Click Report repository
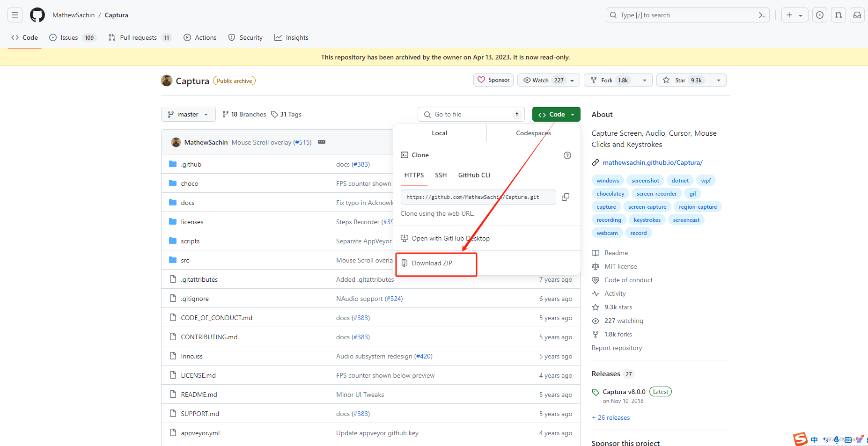 [x=617, y=348]
